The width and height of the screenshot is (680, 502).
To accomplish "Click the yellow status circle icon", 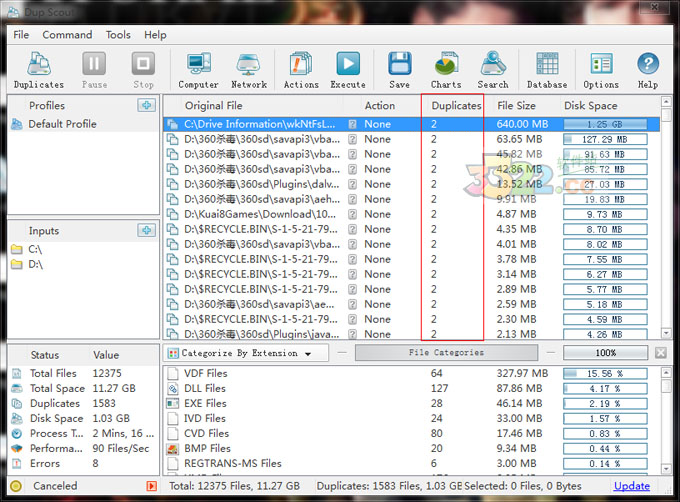I will [16, 486].
